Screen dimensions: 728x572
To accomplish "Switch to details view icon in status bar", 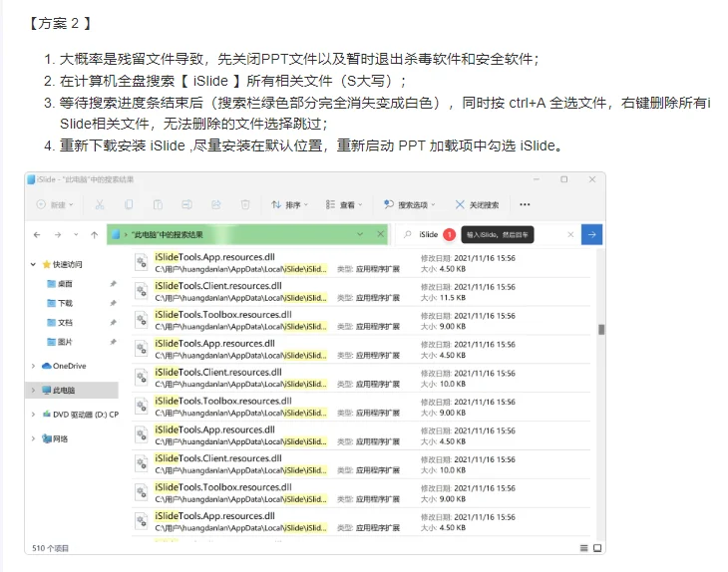I will (x=584, y=548).
